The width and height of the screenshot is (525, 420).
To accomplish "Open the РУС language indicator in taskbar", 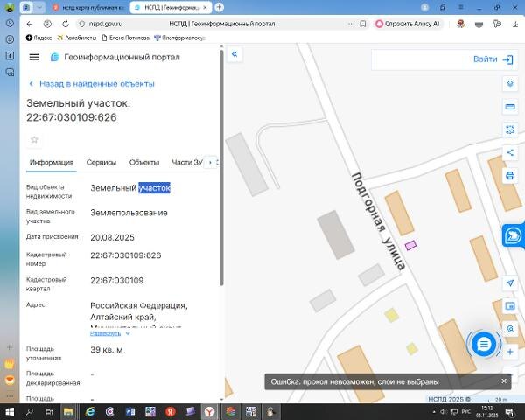I will [x=466, y=411].
